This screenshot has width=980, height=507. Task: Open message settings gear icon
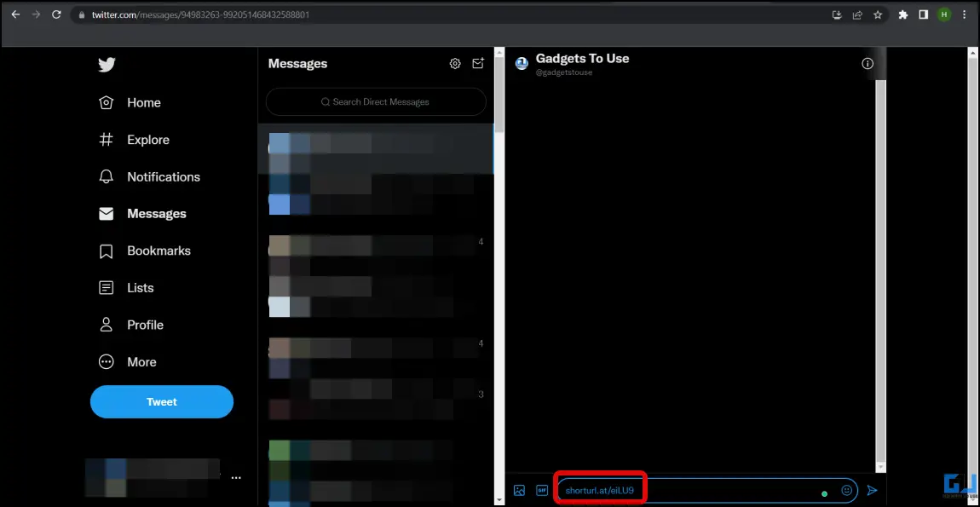coord(455,64)
